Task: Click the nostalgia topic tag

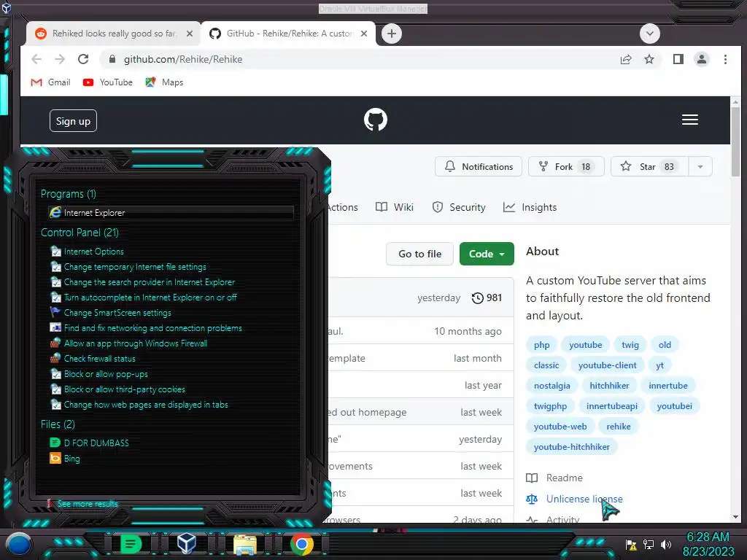Action: click(x=551, y=386)
